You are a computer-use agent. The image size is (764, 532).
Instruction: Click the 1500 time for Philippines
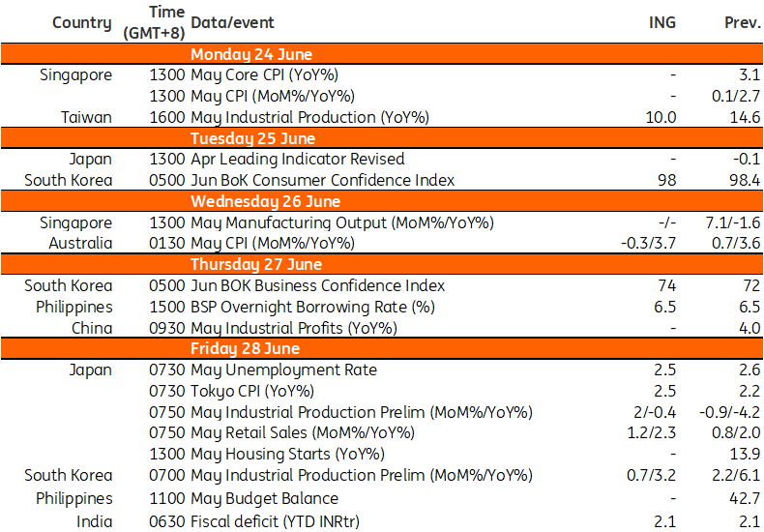pyautogui.click(x=167, y=307)
